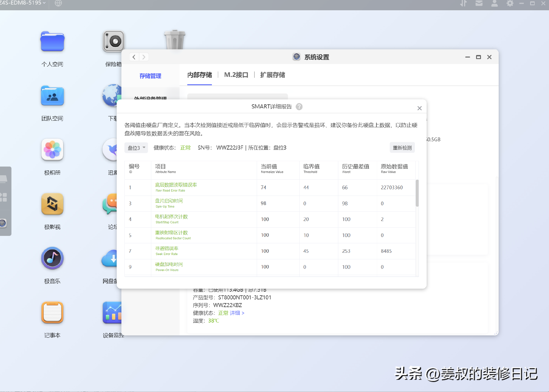This screenshot has width=549, height=392.
Task: Click the SMART table vertical scrollbar
Action: coord(417,193)
